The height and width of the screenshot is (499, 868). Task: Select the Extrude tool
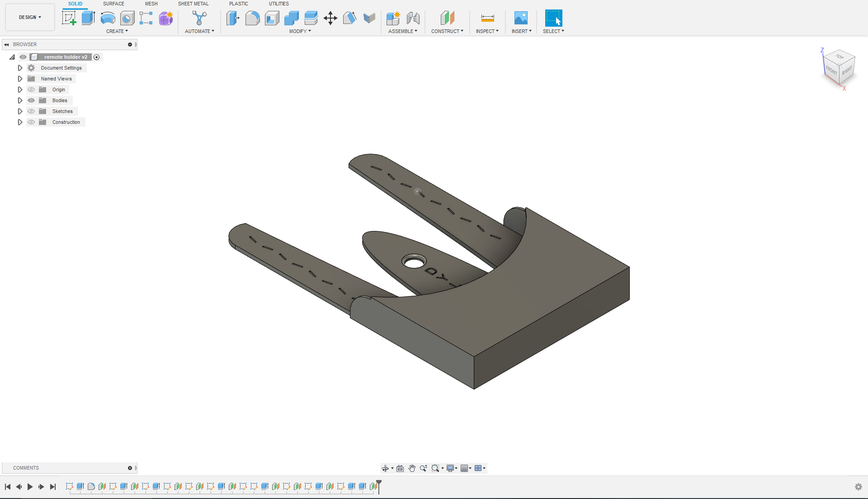coord(88,18)
